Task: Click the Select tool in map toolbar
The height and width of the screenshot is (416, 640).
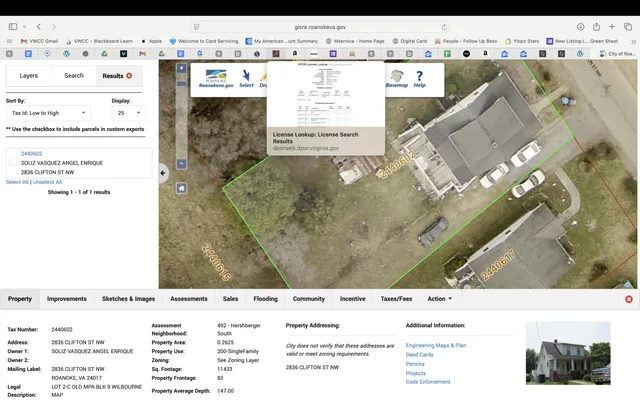Action: click(246, 77)
